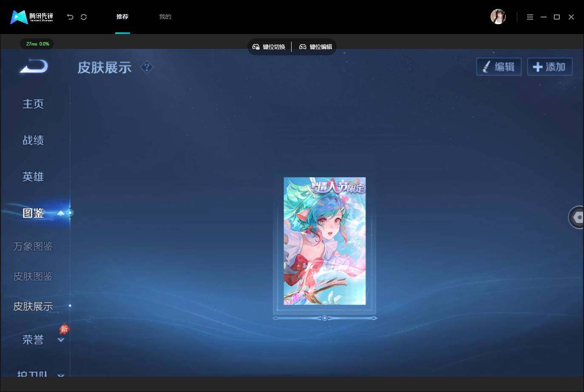
Task: Click the 皮肤展示 page title
Action: [x=105, y=68]
